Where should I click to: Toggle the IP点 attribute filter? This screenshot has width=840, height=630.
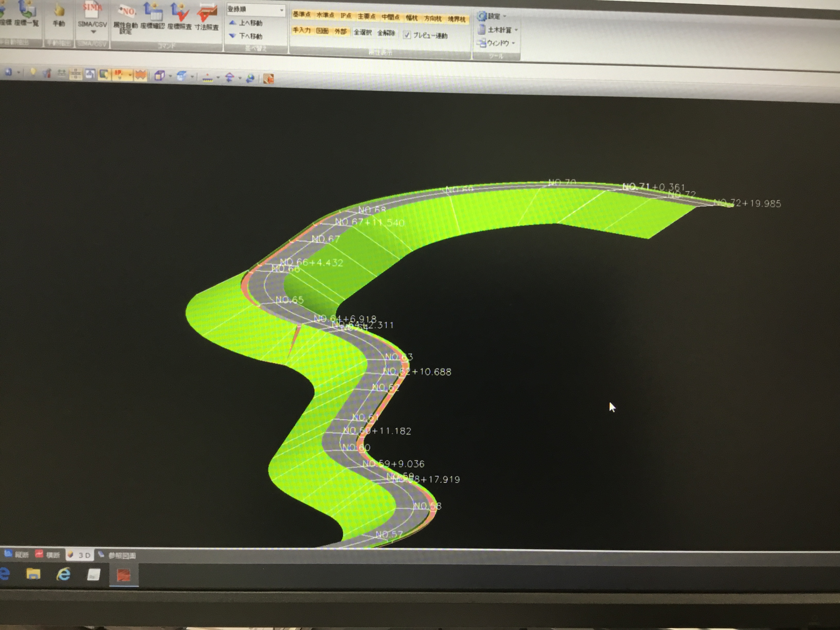pyautogui.click(x=346, y=16)
